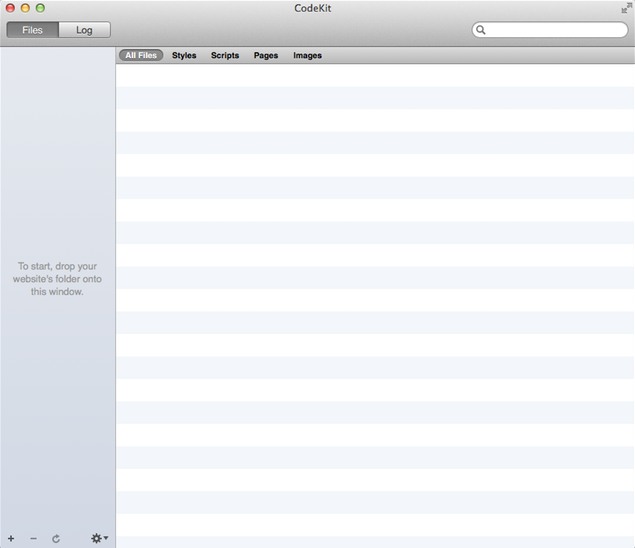Select the Pages filter tab
Image resolution: width=635 pixels, height=548 pixels.
tap(266, 55)
